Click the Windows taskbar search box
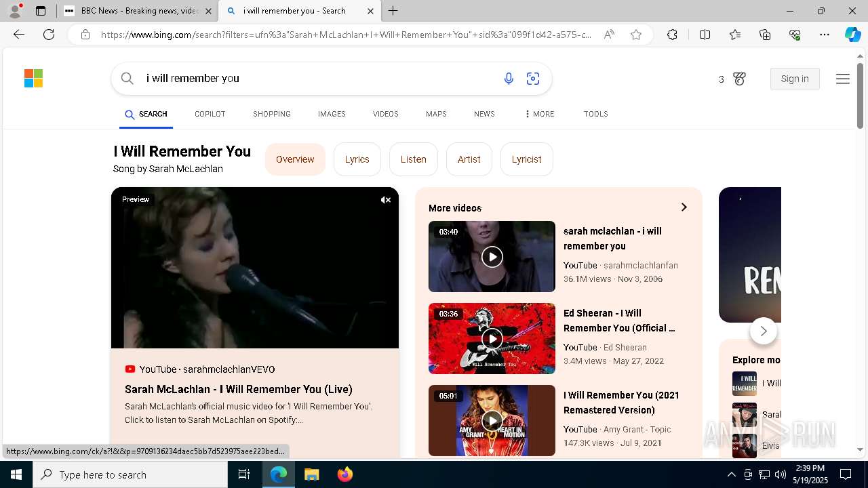Viewport: 868px width, 488px height. (x=130, y=474)
